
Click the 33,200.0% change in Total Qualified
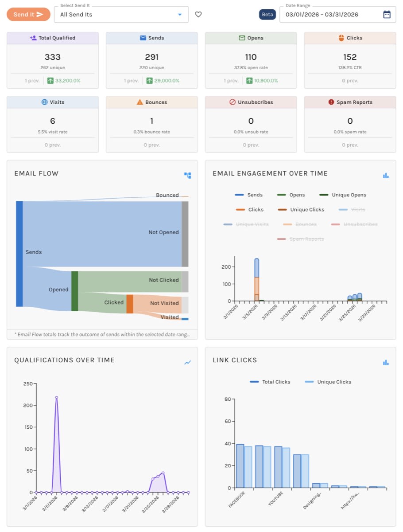(68, 81)
